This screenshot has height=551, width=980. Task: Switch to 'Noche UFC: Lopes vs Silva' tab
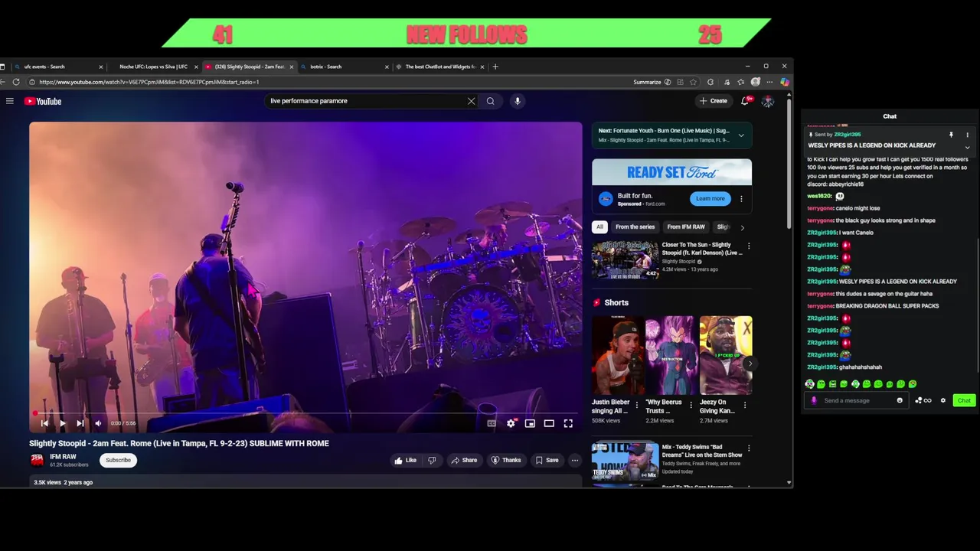click(153, 67)
